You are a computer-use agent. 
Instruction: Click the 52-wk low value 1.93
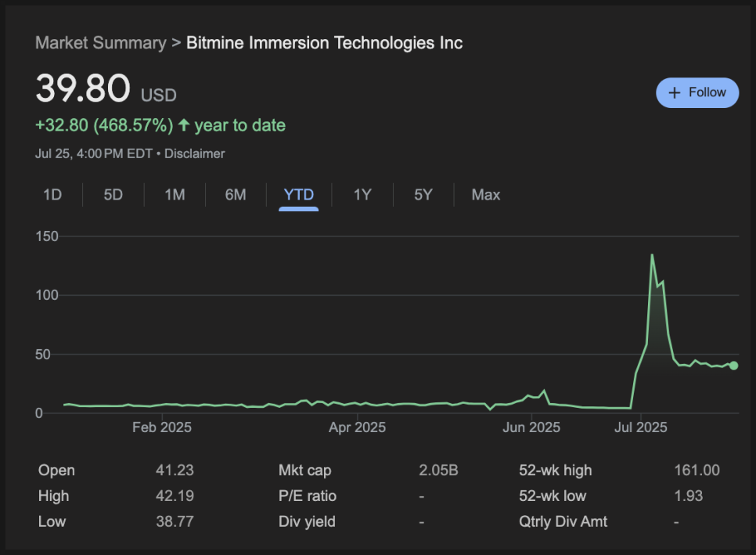(689, 496)
